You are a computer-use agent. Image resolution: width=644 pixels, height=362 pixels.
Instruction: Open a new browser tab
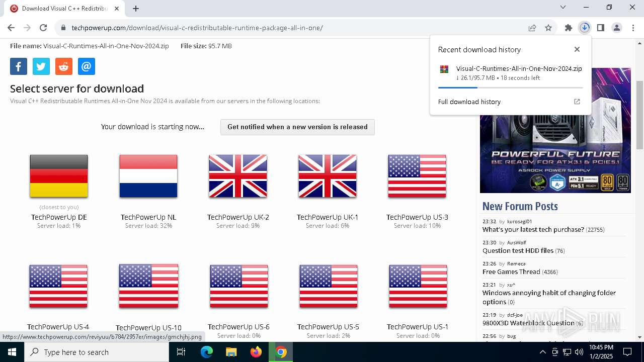[x=136, y=8]
